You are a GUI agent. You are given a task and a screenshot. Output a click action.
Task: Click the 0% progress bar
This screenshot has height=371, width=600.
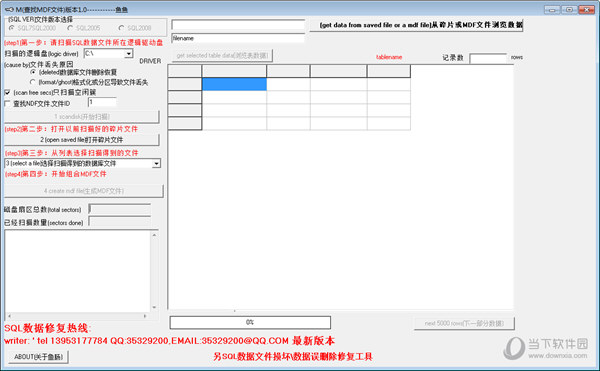250,322
